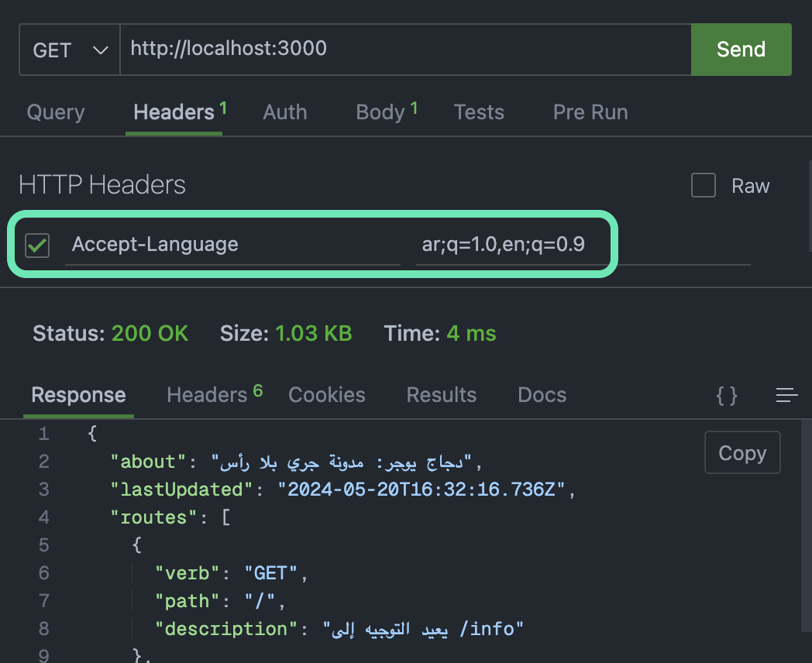Switch to the Body tab
This screenshot has height=663, width=812.
(379, 112)
